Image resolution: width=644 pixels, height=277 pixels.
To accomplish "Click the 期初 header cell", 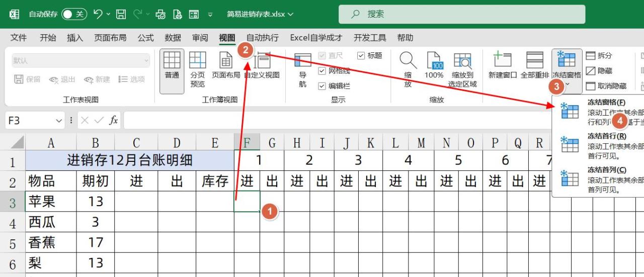I will tap(96, 181).
